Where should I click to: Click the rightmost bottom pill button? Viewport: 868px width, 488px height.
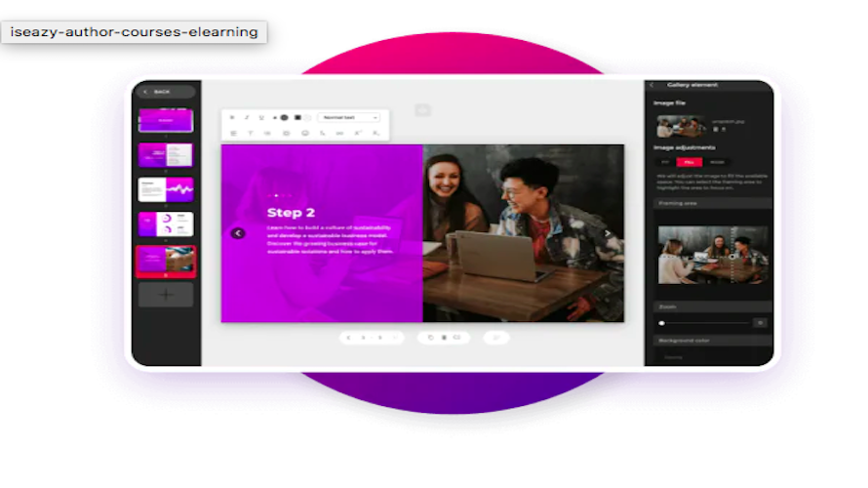(496, 338)
